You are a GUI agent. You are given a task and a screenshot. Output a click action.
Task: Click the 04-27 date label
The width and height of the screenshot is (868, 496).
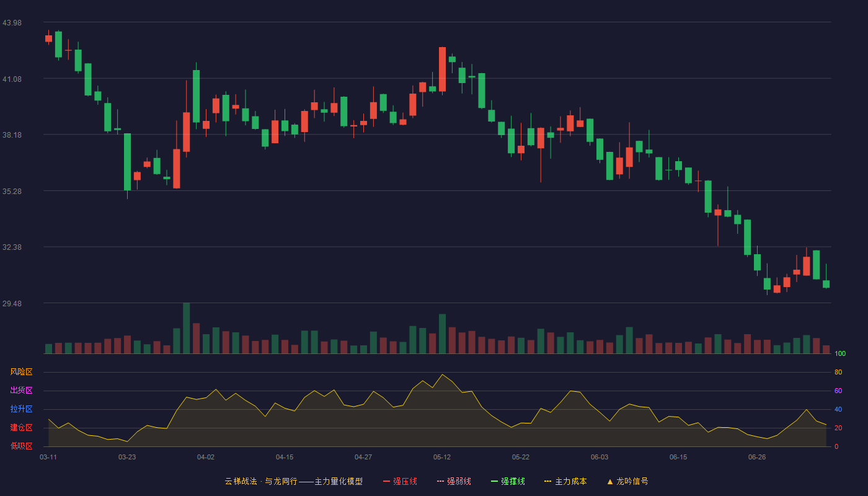click(363, 457)
